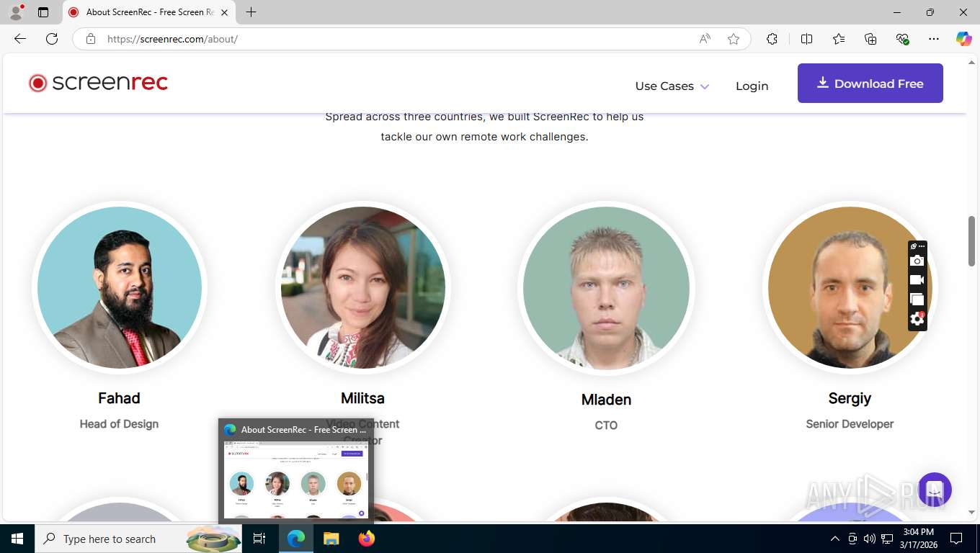Click the ScreenRec camera screenshot icon
This screenshot has width=980, height=553.
tap(917, 261)
